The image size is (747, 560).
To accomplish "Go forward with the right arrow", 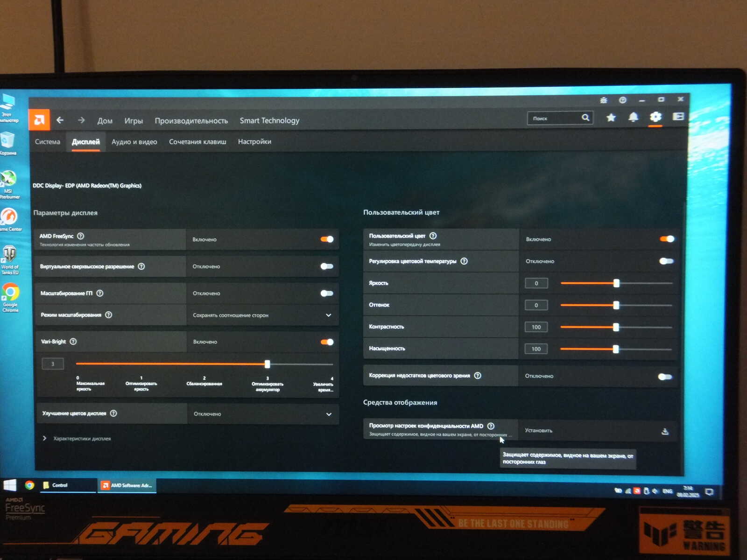I will point(81,120).
